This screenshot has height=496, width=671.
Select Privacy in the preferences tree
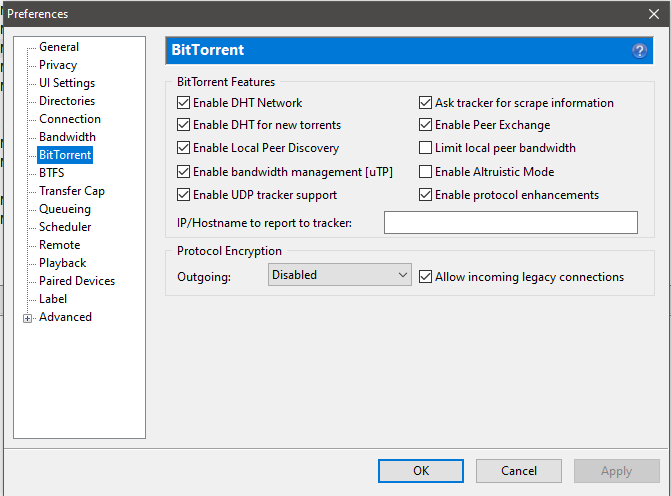tap(58, 65)
